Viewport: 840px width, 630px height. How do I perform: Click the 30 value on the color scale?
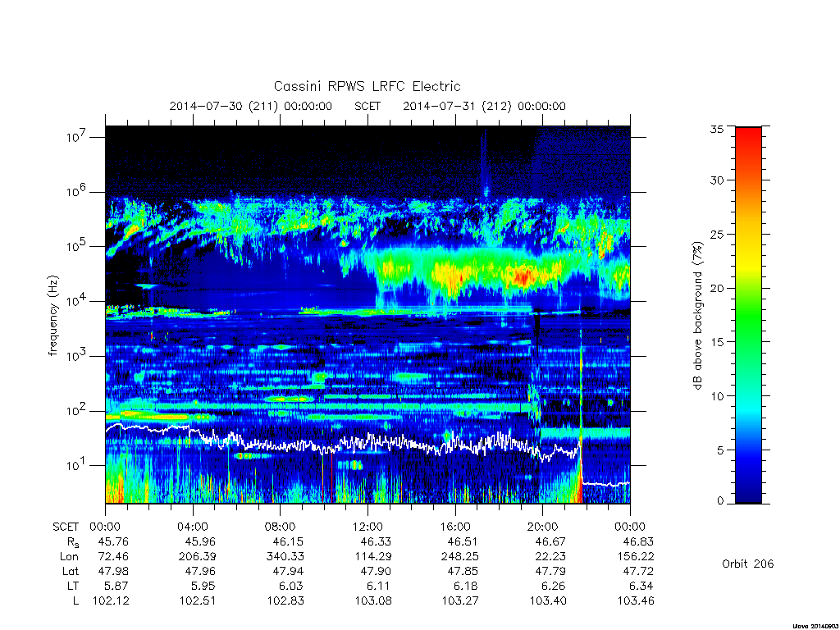717,180
